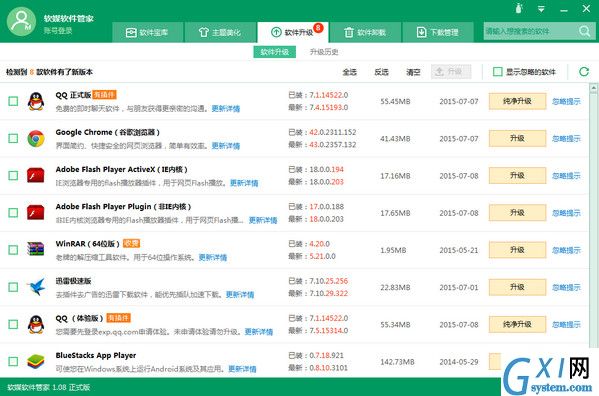The image size is (599, 396).
Task: Click the green refresh icon
Action: [x=584, y=71]
